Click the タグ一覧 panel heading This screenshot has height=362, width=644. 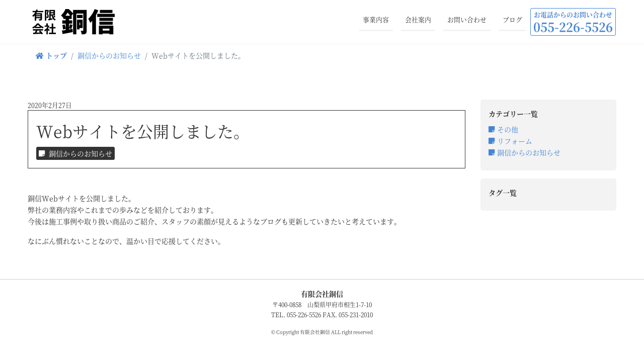pos(503,193)
